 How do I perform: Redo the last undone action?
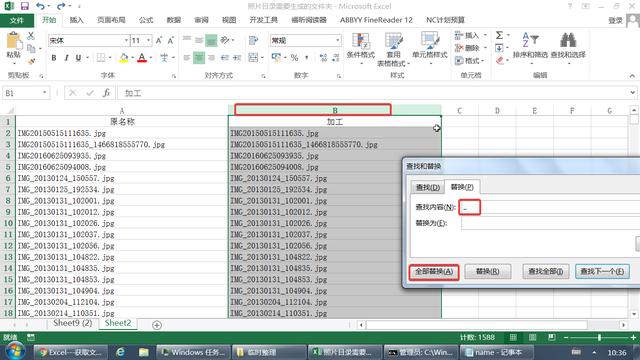tap(61, 6)
